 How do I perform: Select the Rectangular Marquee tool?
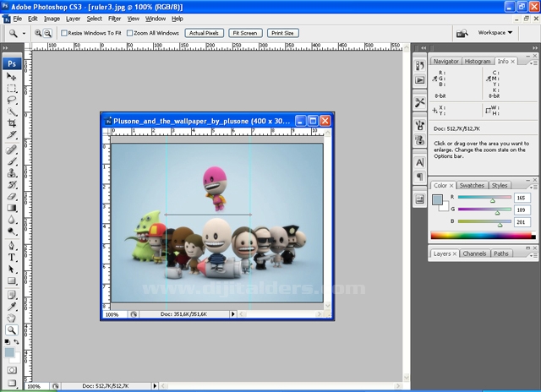tap(12, 88)
